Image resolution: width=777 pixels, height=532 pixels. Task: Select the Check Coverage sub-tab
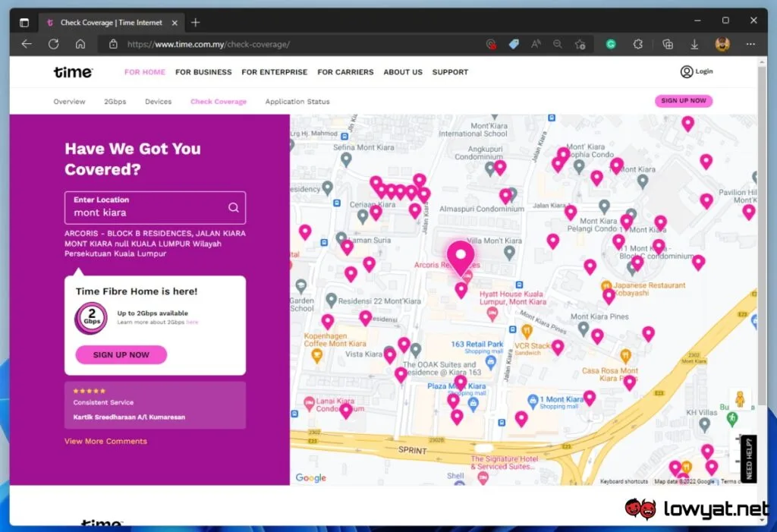click(219, 101)
